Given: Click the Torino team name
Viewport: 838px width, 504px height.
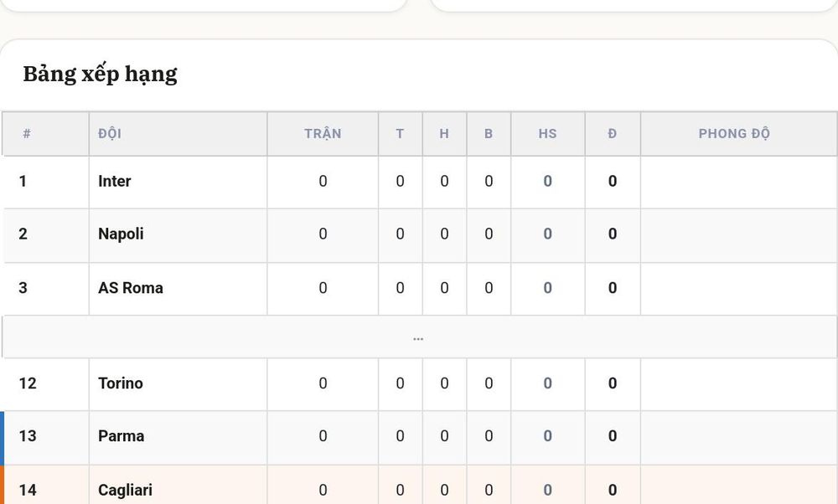Looking at the screenshot, I should (x=120, y=383).
